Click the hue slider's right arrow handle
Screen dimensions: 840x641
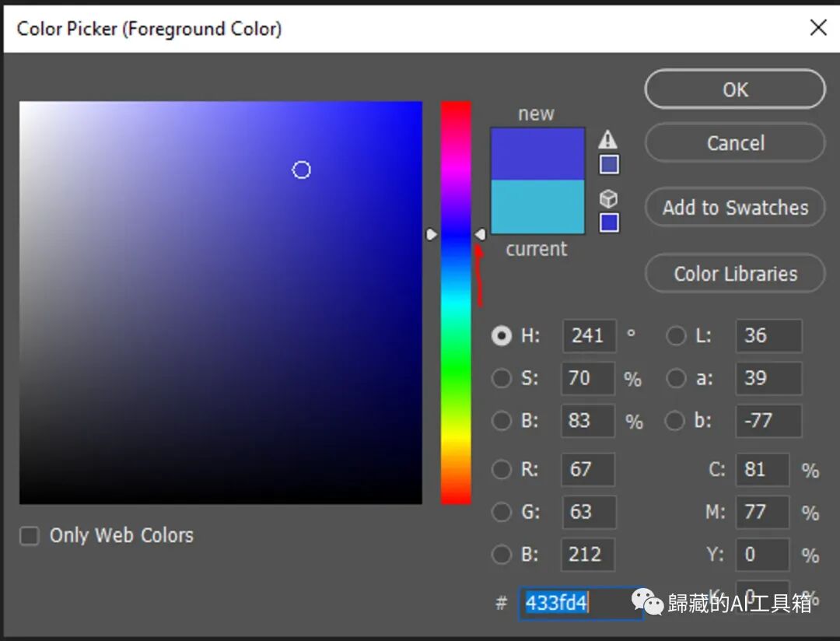click(x=480, y=235)
